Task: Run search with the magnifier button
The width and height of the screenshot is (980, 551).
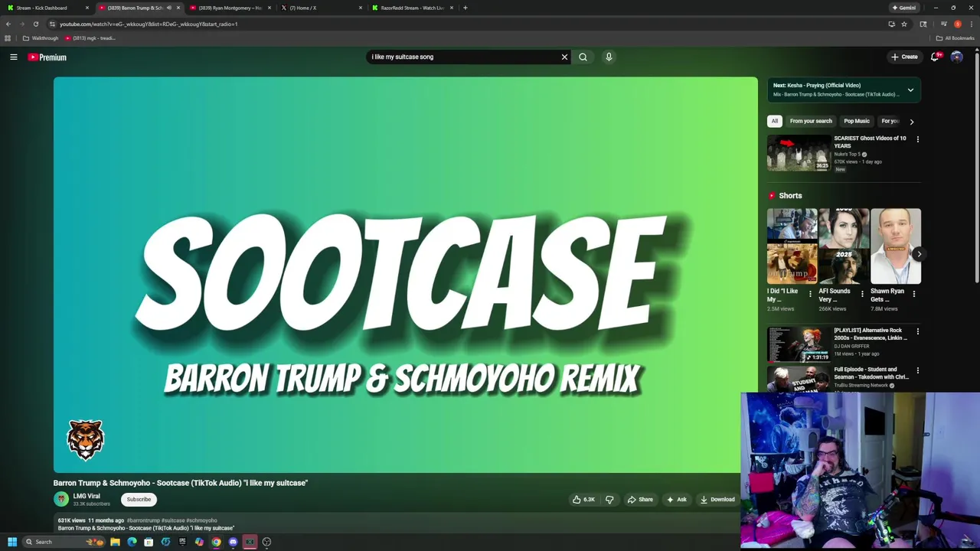Action: (x=583, y=57)
